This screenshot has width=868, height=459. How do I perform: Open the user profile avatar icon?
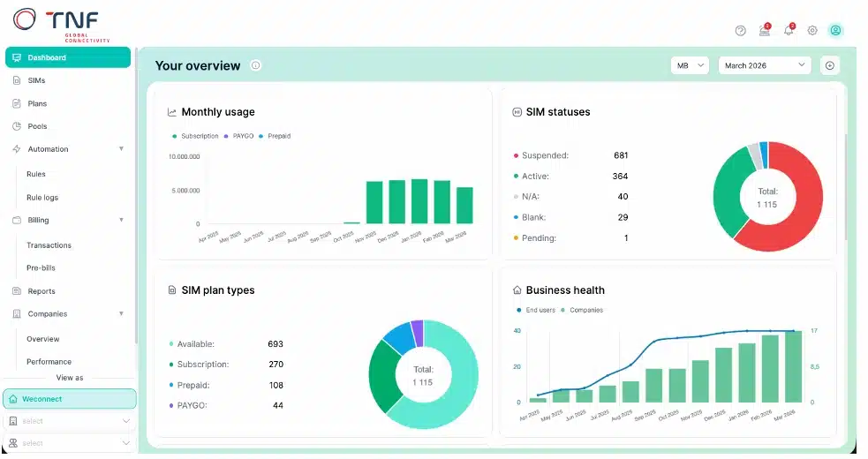click(x=835, y=30)
